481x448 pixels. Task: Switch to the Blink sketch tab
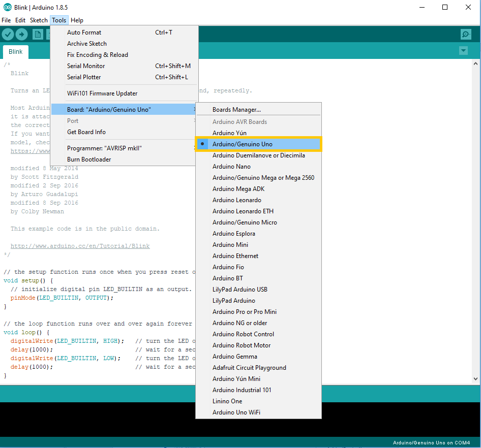[x=15, y=52]
